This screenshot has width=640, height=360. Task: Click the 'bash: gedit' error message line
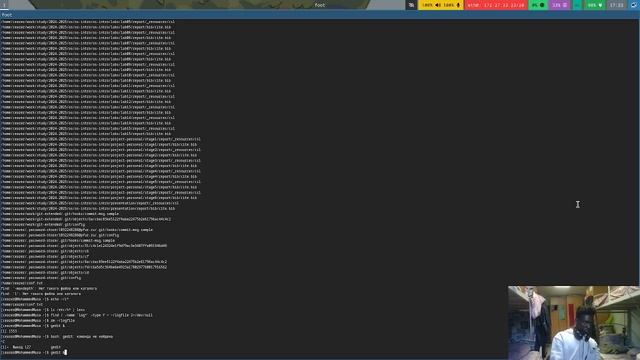pos(57,336)
